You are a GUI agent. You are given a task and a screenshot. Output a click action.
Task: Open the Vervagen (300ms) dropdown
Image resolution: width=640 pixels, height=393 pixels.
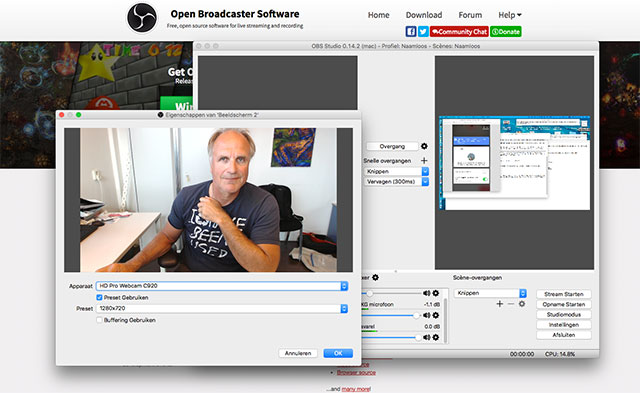(x=396, y=182)
